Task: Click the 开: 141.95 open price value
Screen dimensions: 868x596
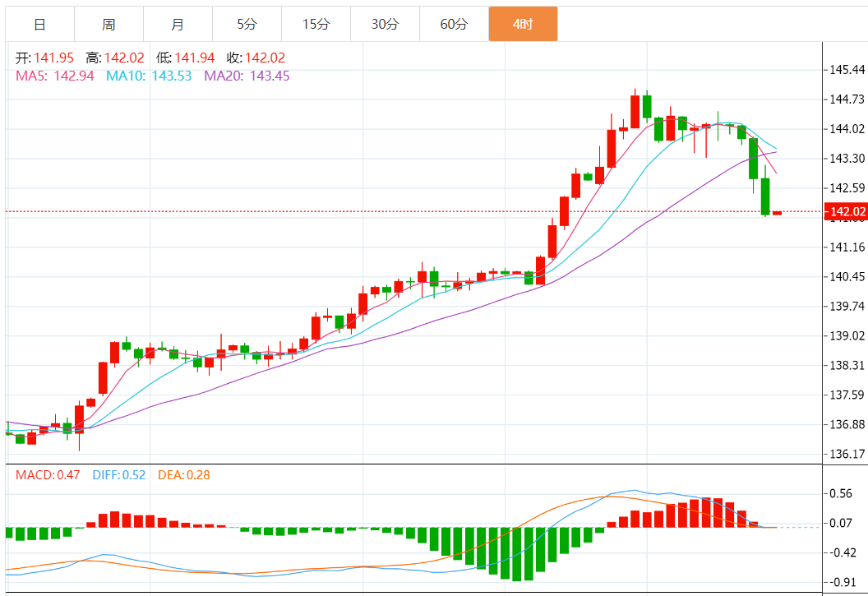Action: (x=44, y=58)
